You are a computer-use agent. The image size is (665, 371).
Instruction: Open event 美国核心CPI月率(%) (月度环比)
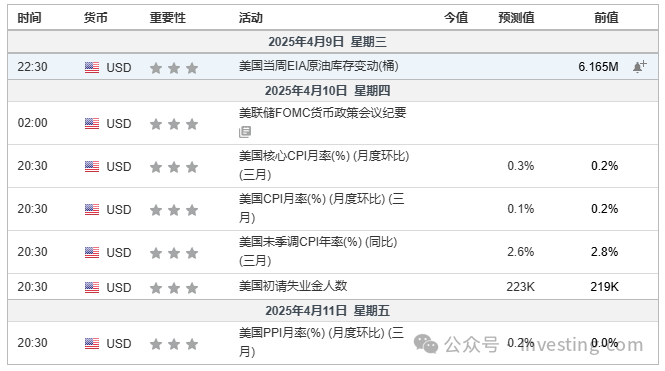point(324,165)
